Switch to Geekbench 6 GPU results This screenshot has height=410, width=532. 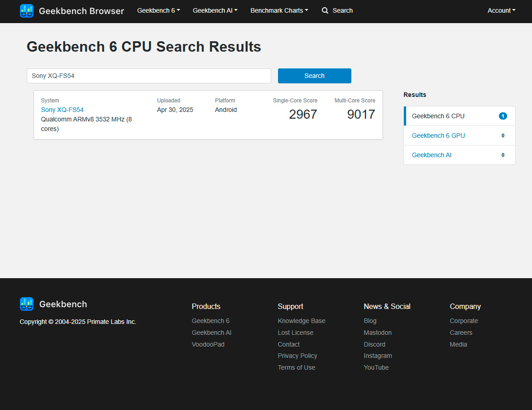pos(460,135)
